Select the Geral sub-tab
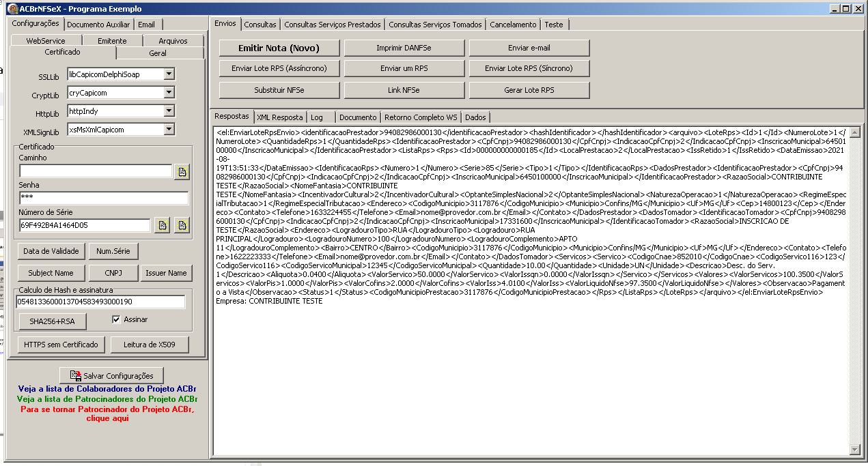This screenshot has width=868, height=466. pos(158,53)
